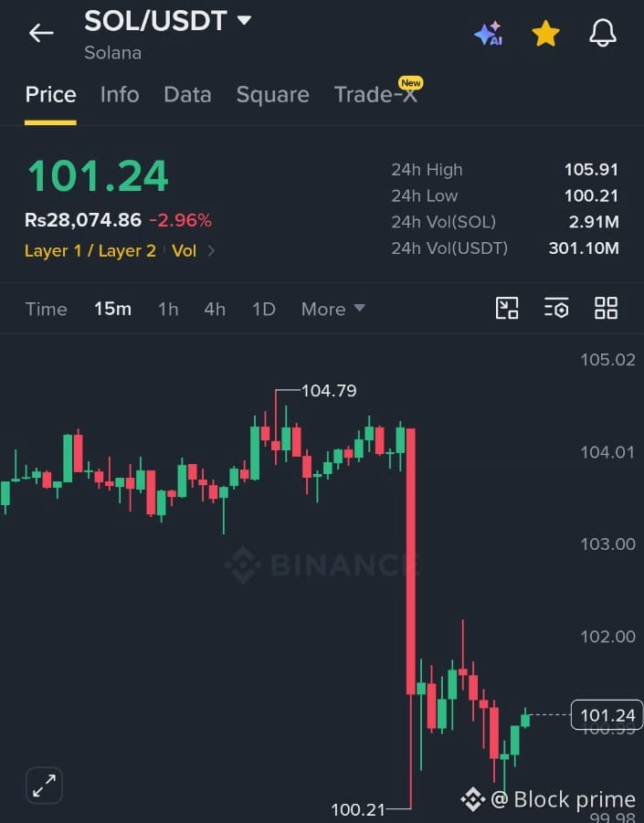Image resolution: width=644 pixels, height=823 pixels.
Task: Expand the SOL/USDT pair selector arrow
Action: [x=244, y=20]
